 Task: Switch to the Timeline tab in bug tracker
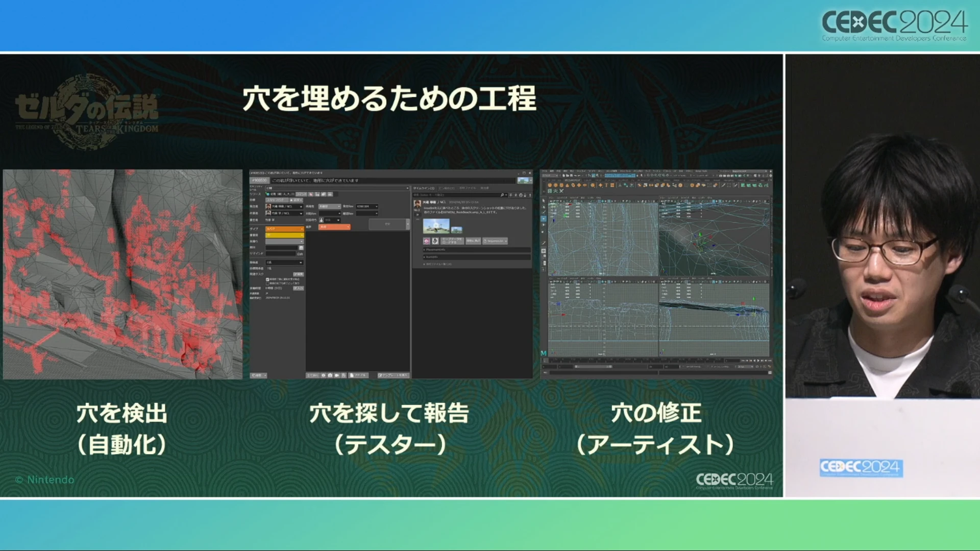[x=424, y=188]
